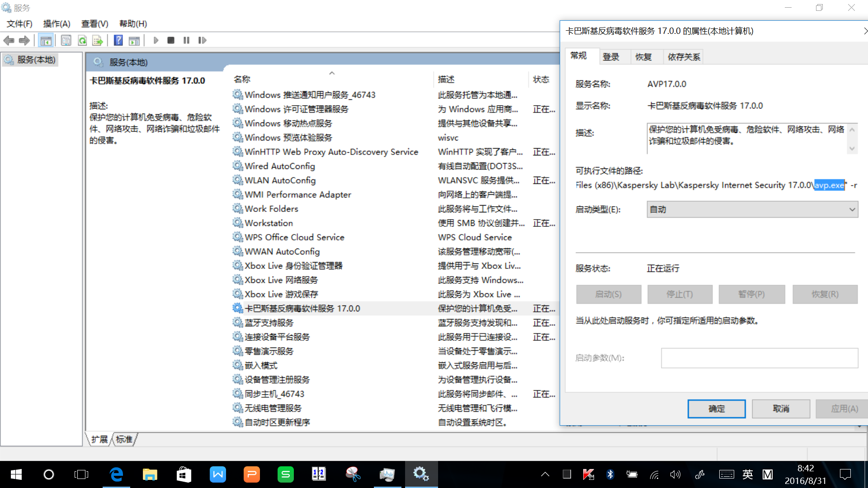
Task: Sort by the 描述 column header
Action: (481, 79)
